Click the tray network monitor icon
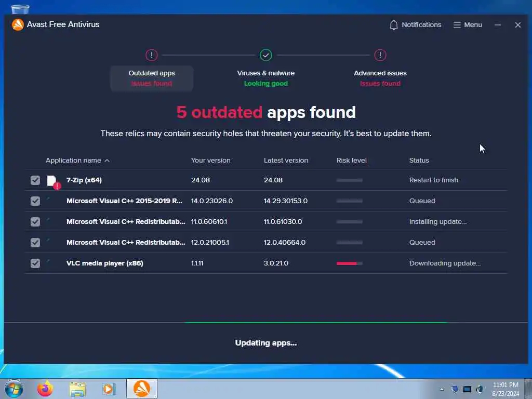The height and width of the screenshot is (399, 532). pyautogui.click(x=467, y=389)
